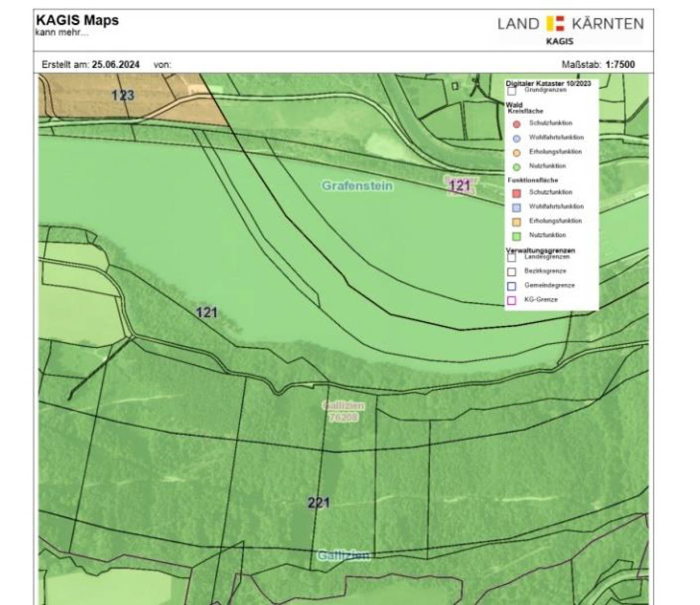The height and width of the screenshot is (605, 700).
Task: Click the creation date '25.06.2024'
Action: tap(116, 65)
